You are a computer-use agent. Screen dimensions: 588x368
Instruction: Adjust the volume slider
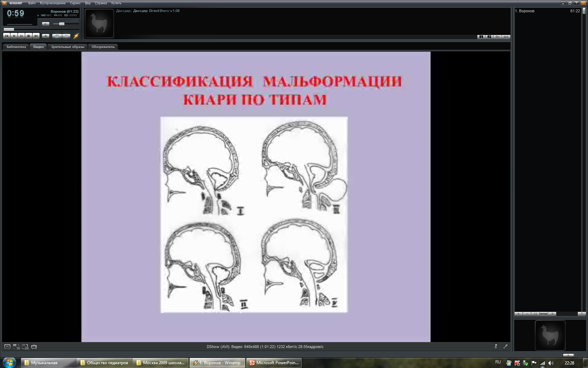(62, 24)
